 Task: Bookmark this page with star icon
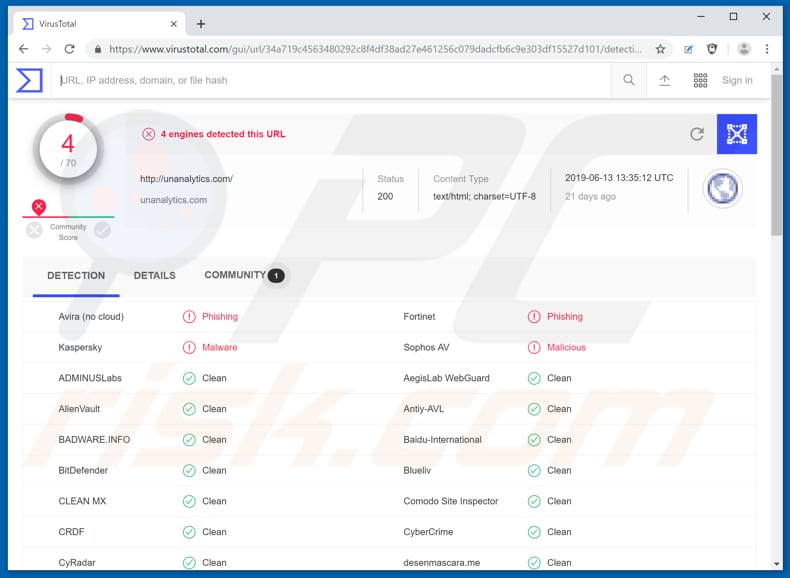click(x=660, y=49)
